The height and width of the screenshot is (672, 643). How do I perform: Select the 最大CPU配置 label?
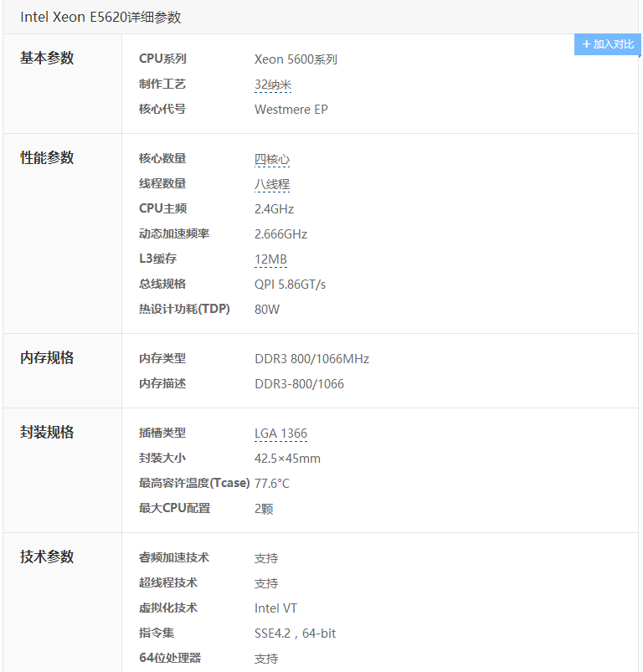[174, 508]
